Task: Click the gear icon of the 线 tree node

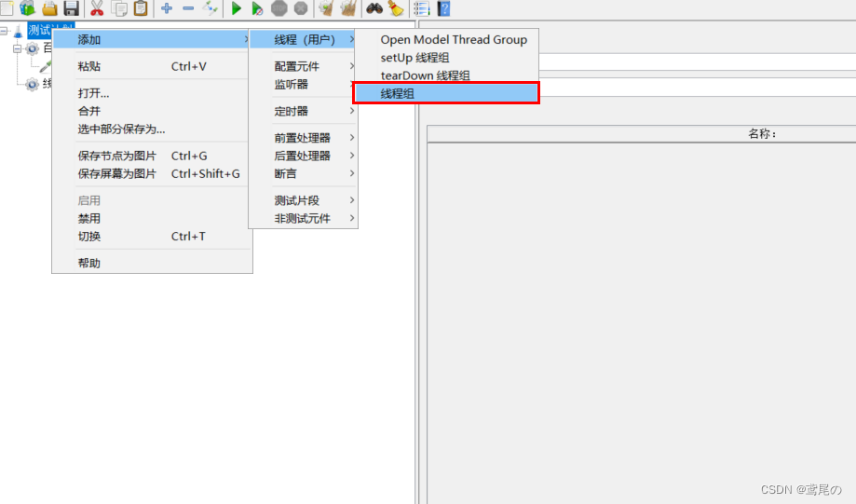Action: 33,84
